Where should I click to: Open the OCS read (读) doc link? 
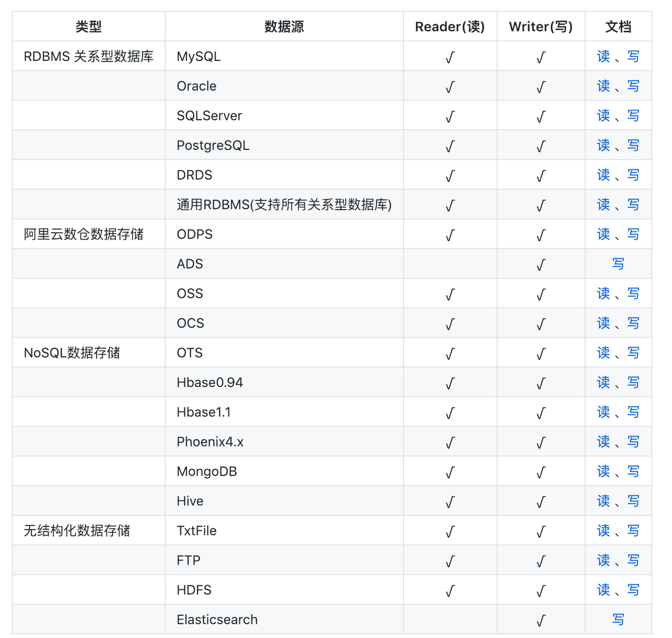pyautogui.click(x=603, y=323)
